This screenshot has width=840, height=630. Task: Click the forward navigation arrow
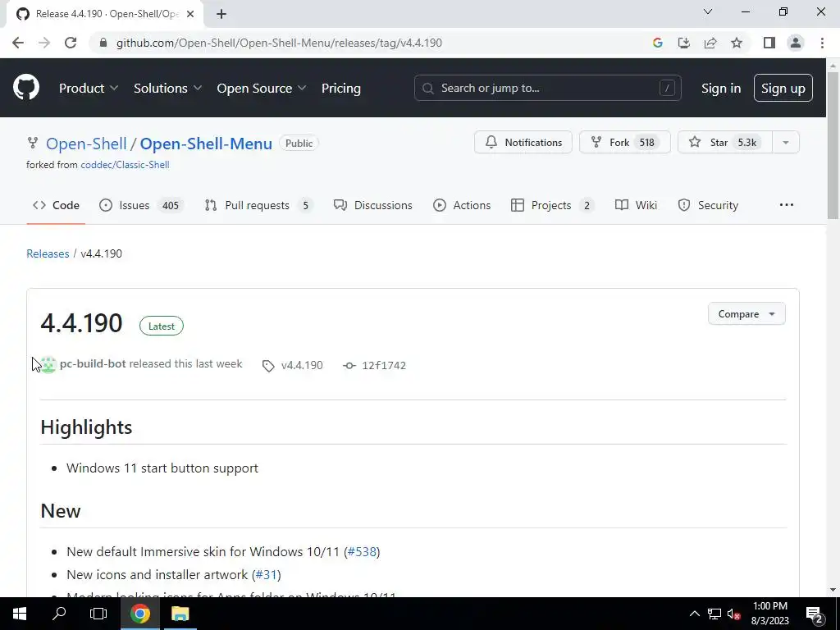44,43
